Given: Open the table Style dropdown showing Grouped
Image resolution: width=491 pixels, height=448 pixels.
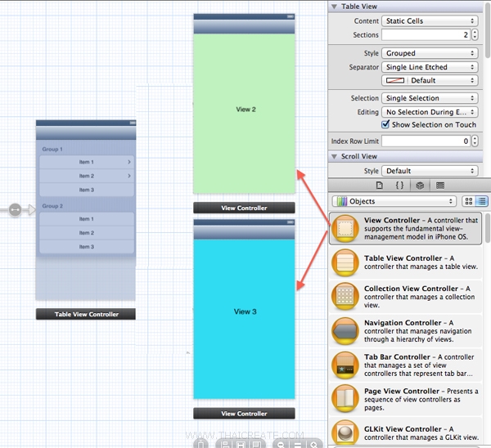Looking at the screenshot, I should [430, 53].
